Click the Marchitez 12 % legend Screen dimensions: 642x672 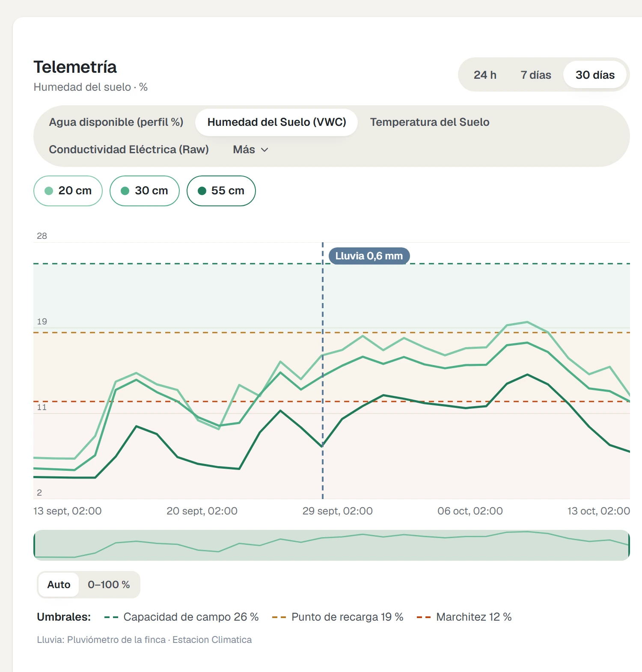[464, 617]
